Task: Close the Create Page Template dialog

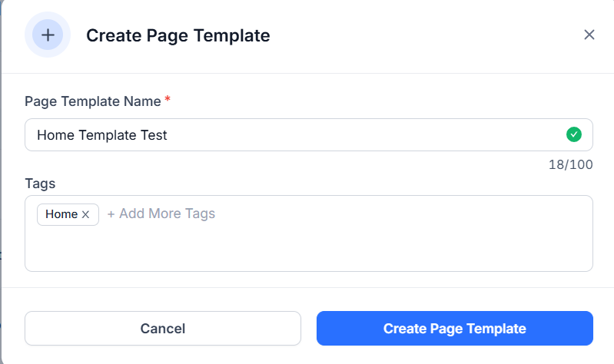Action: 589,35
